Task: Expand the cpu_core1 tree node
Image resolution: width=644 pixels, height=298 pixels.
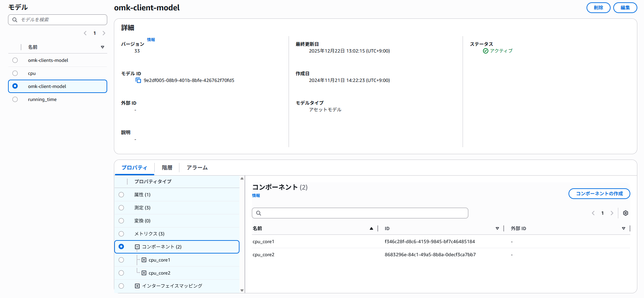Action: click(x=144, y=260)
